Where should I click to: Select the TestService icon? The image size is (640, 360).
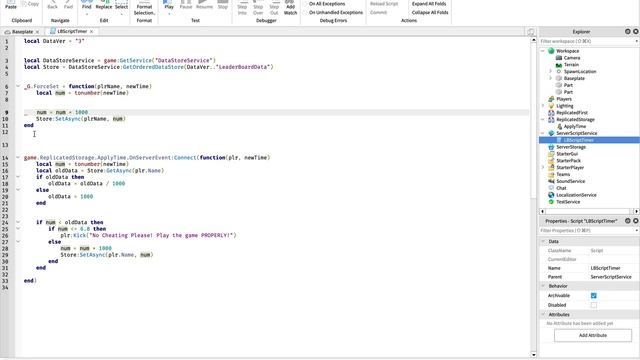(551, 202)
